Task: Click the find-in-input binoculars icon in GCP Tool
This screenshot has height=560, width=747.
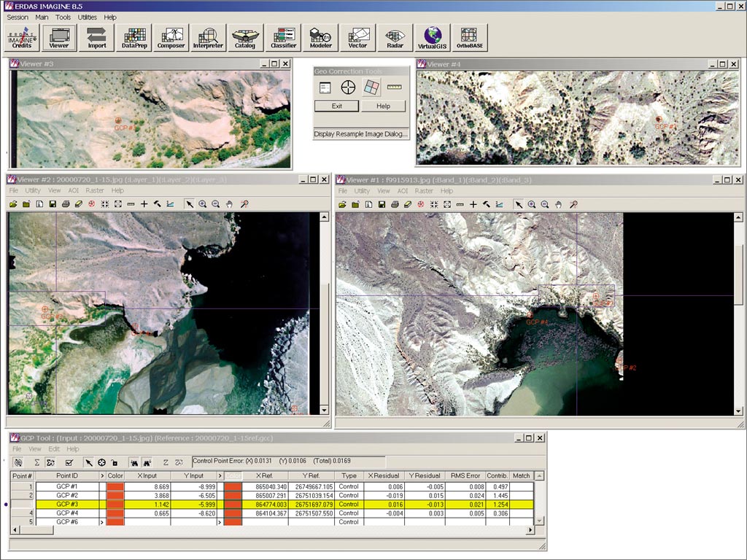Action: click(x=134, y=462)
